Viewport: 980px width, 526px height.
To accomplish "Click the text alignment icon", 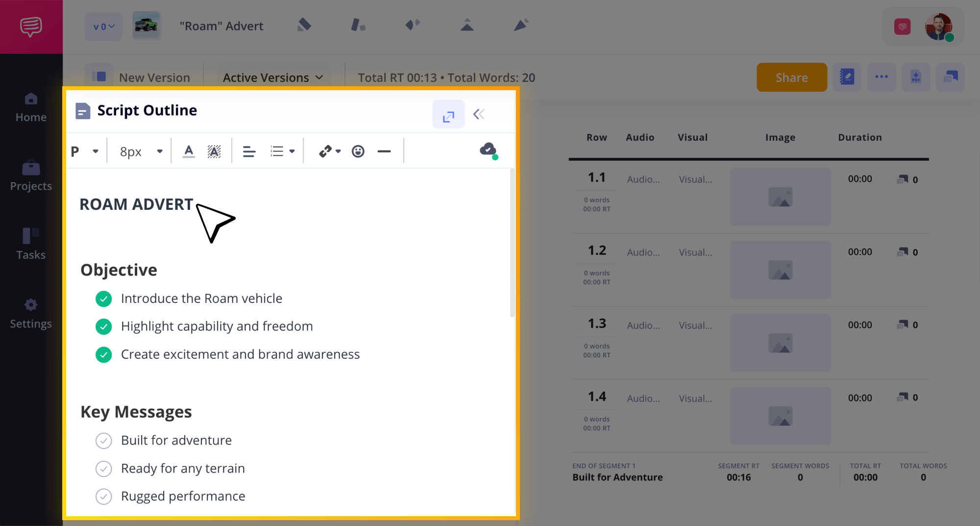I will click(249, 151).
